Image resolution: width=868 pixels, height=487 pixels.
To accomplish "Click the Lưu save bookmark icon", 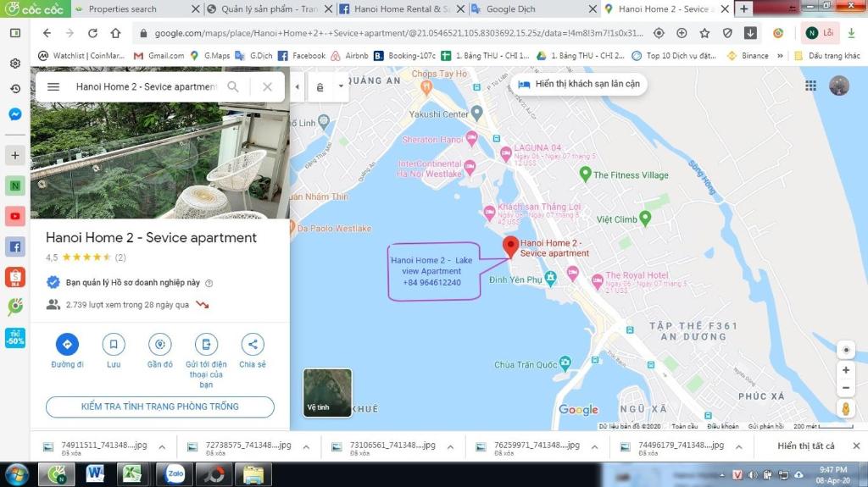I will [x=114, y=344].
